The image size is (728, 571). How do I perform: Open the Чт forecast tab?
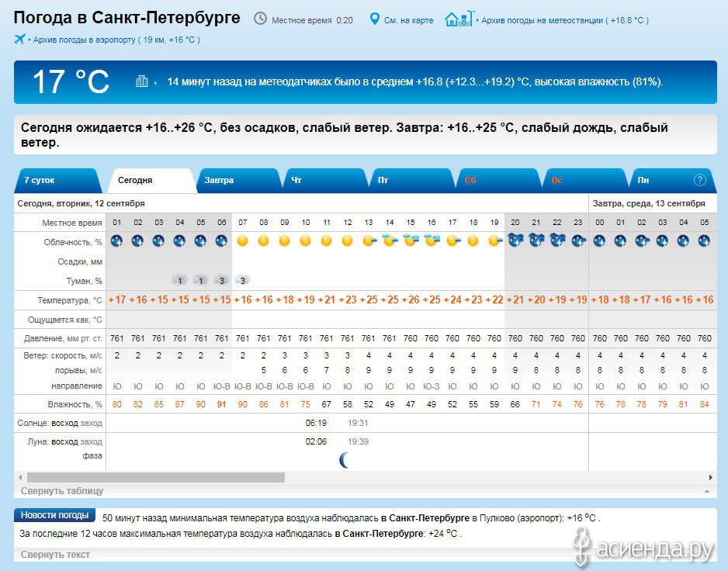[324, 181]
